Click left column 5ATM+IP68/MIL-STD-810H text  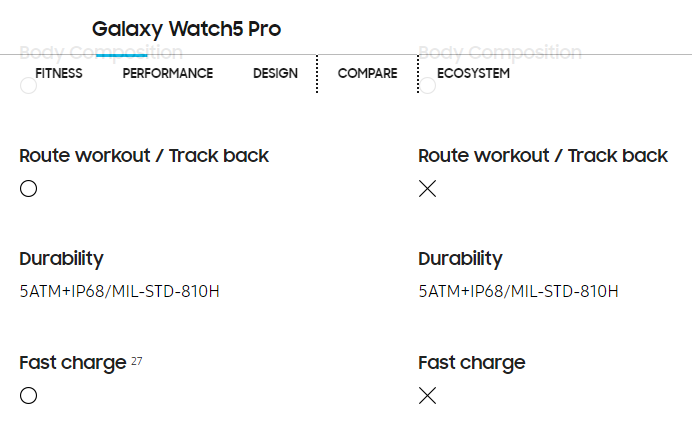click(x=119, y=292)
